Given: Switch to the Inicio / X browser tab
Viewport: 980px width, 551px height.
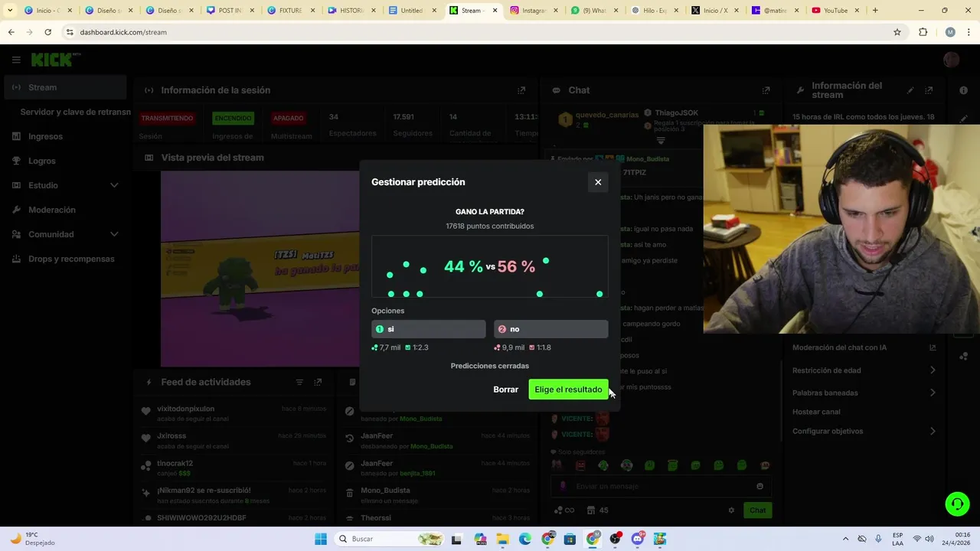Looking at the screenshot, I should (714, 11).
